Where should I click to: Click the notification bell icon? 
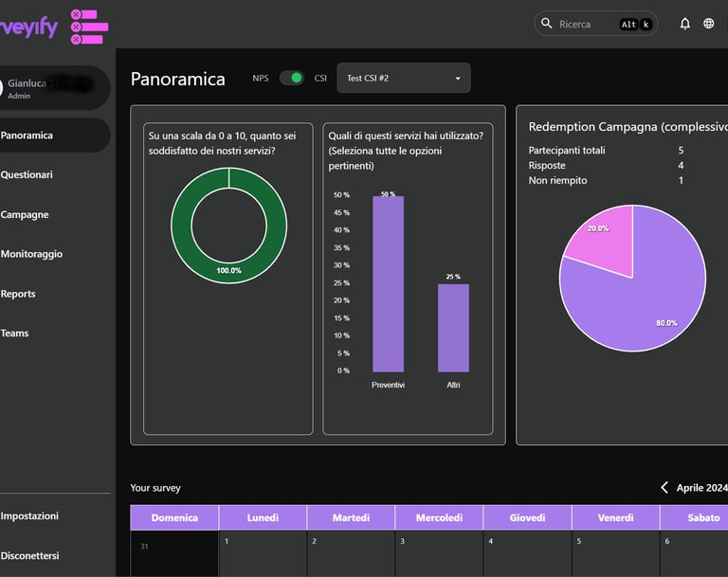pyautogui.click(x=684, y=24)
